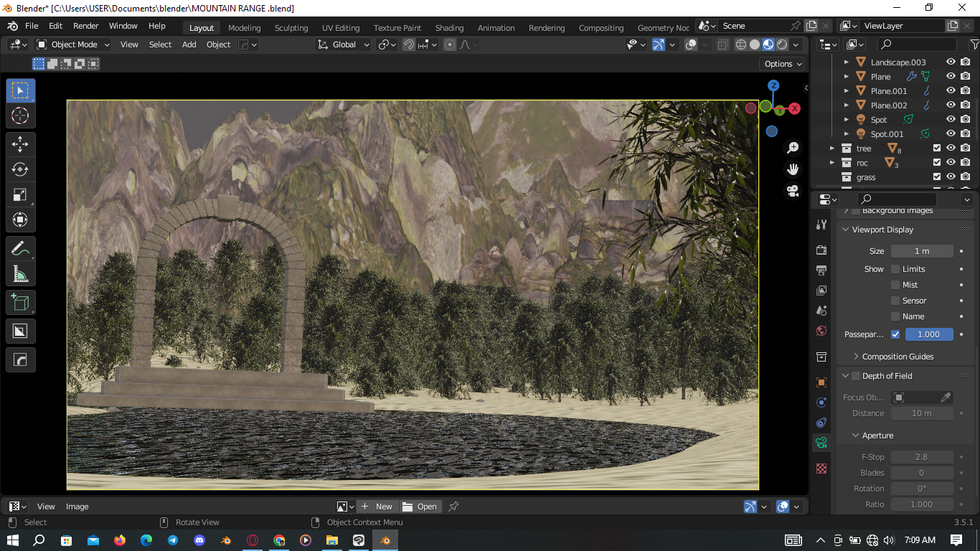Open Object Mode dropdown
The width and height of the screenshot is (980, 551).
pos(73,44)
